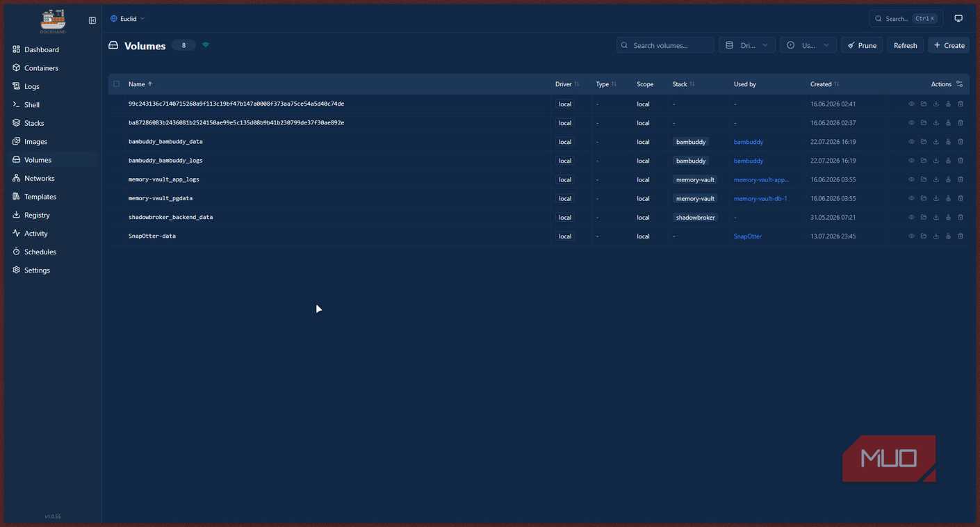The image size is (980, 527).
Task: Open the bambuddy container link in Used by
Action: coord(749,142)
